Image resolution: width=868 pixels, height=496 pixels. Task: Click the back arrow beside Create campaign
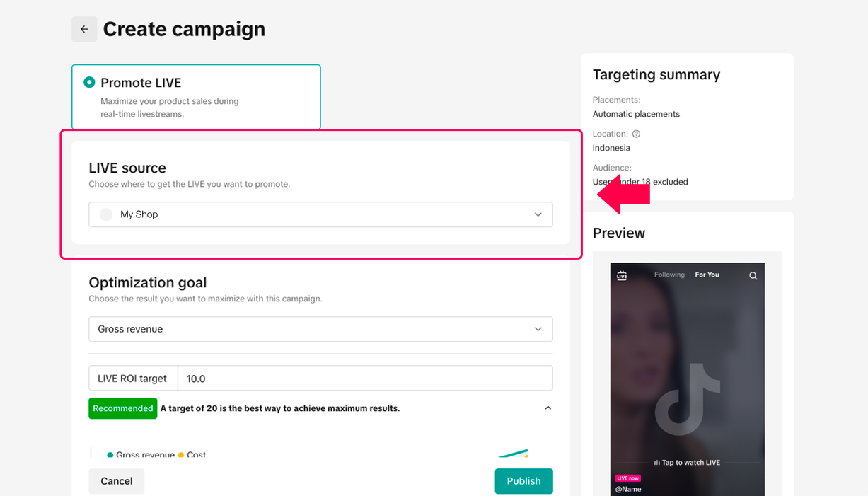(84, 29)
